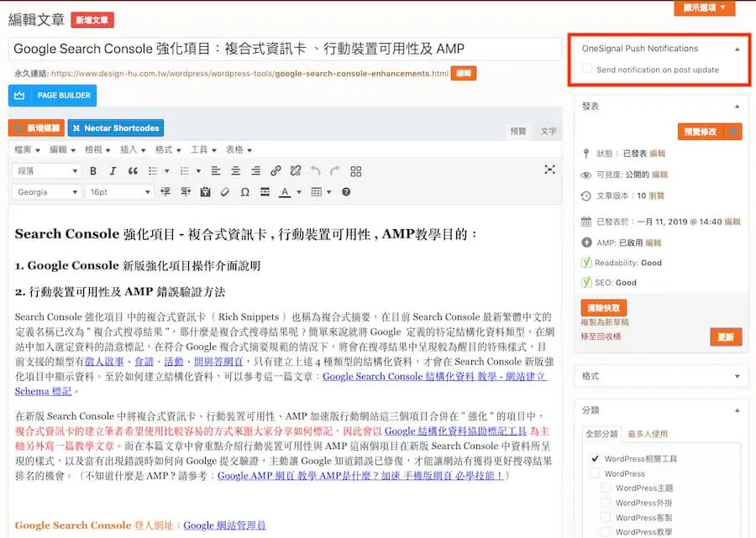This screenshot has height=538, width=756.
Task: Apply text color with A icon
Action: [285, 192]
